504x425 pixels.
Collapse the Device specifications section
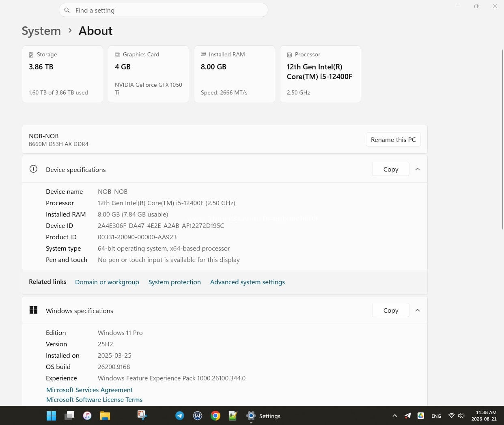click(x=418, y=169)
